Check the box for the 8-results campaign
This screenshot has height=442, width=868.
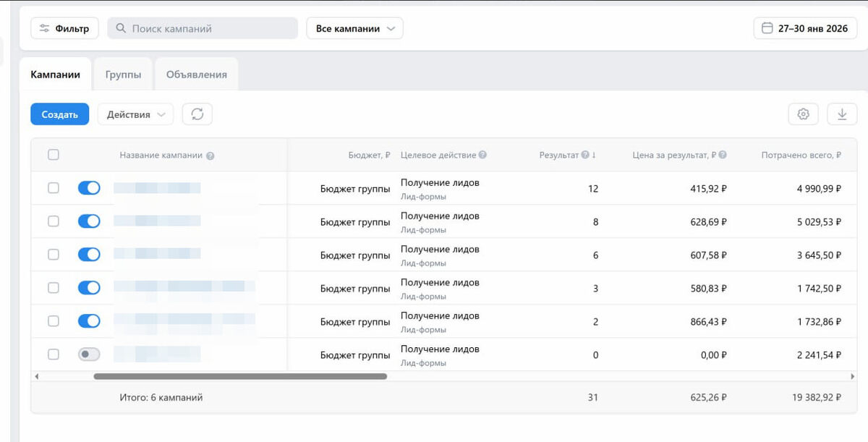point(53,221)
